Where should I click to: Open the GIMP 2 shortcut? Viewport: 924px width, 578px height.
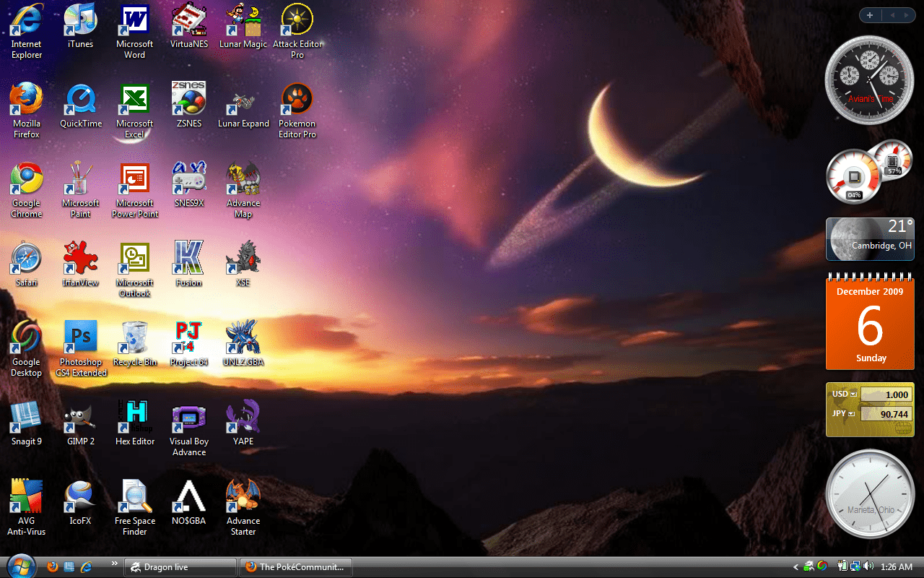point(81,423)
